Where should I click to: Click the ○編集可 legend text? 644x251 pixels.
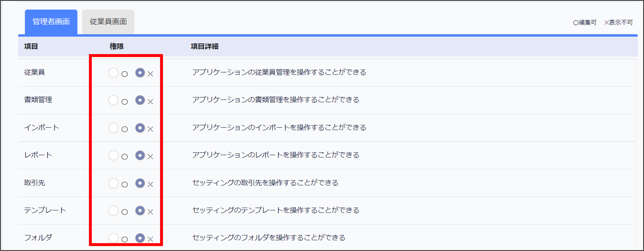(585, 23)
